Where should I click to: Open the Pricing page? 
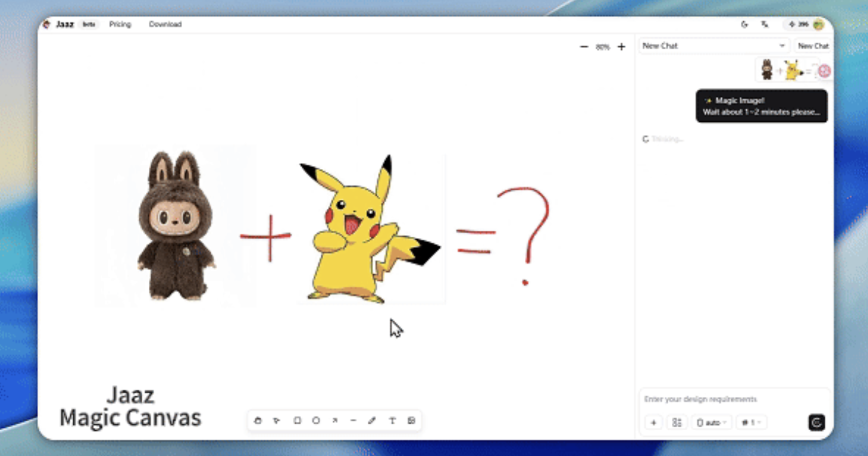[120, 24]
